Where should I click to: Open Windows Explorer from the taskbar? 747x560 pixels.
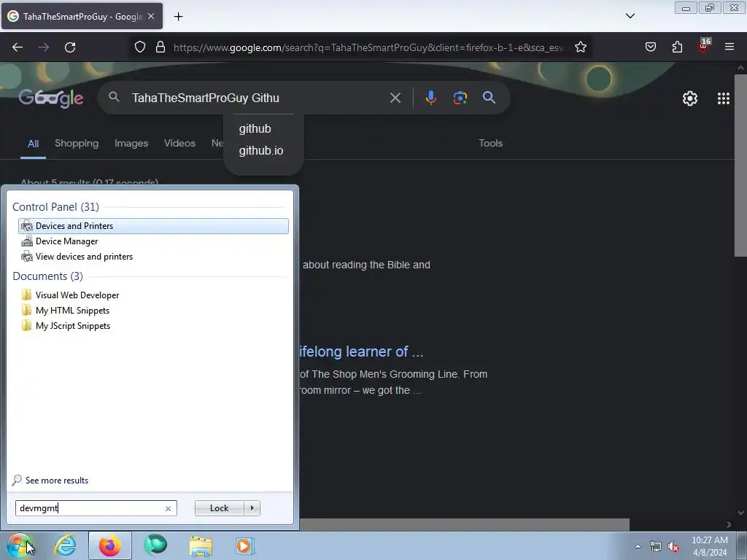201,545
